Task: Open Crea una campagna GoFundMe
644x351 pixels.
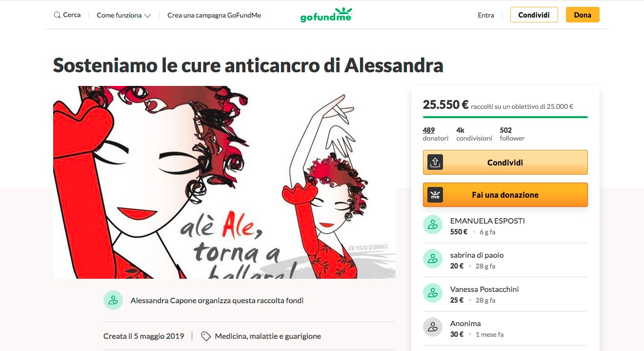Action: (x=214, y=15)
